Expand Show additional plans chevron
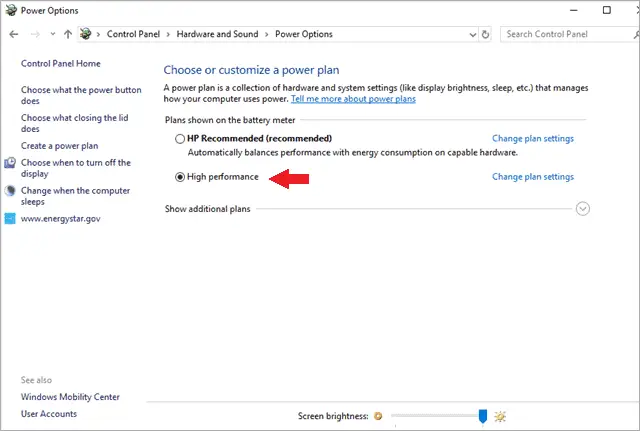The height and width of the screenshot is (431, 640). 582,209
